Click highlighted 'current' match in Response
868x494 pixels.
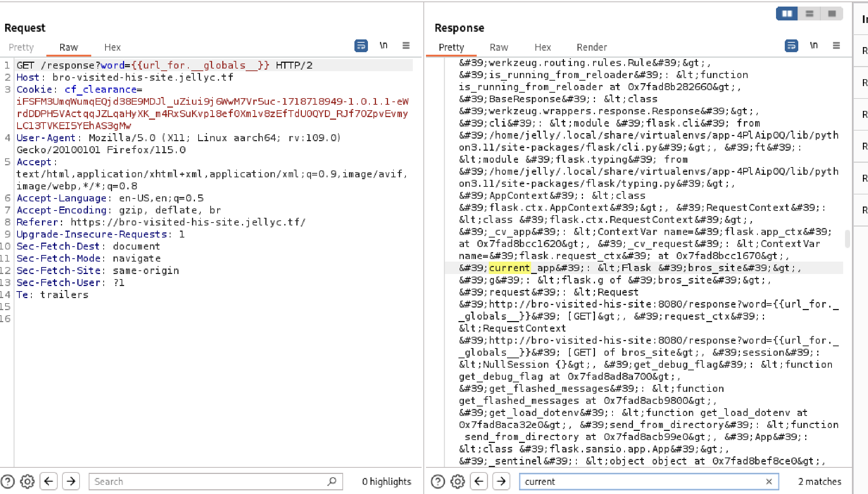coord(510,268)
